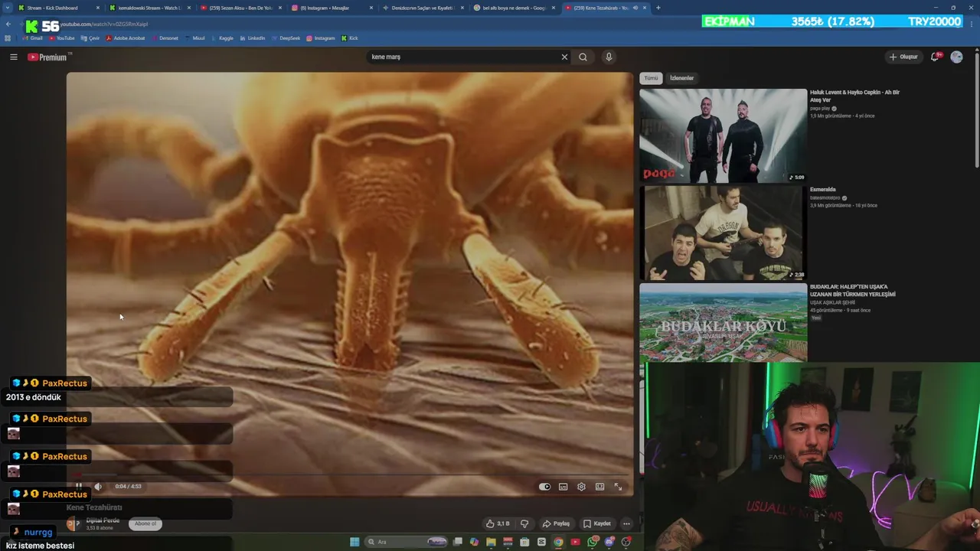Clear the 'kene marş' search text
Screen dimensions: 980x551
pos(564,57)
